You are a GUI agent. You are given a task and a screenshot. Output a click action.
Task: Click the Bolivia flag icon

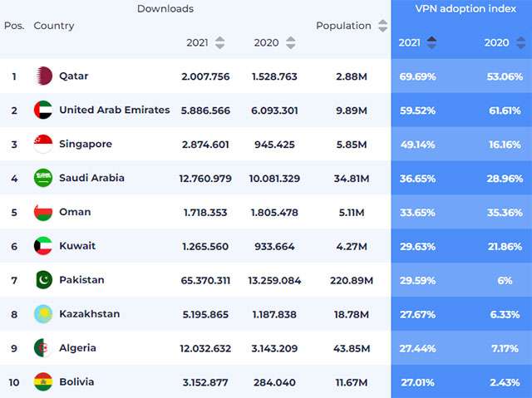tap(43, 382)
